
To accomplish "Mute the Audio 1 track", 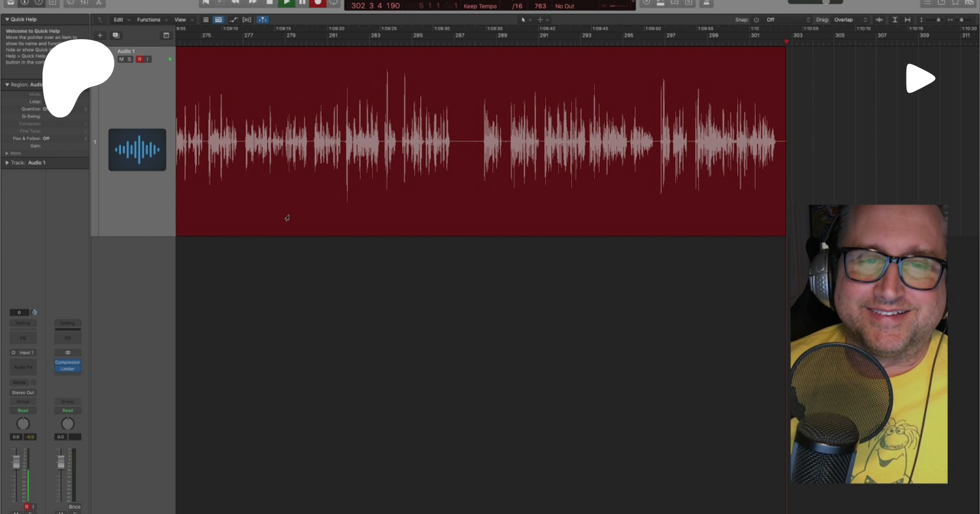I will (x=121, y=59).
